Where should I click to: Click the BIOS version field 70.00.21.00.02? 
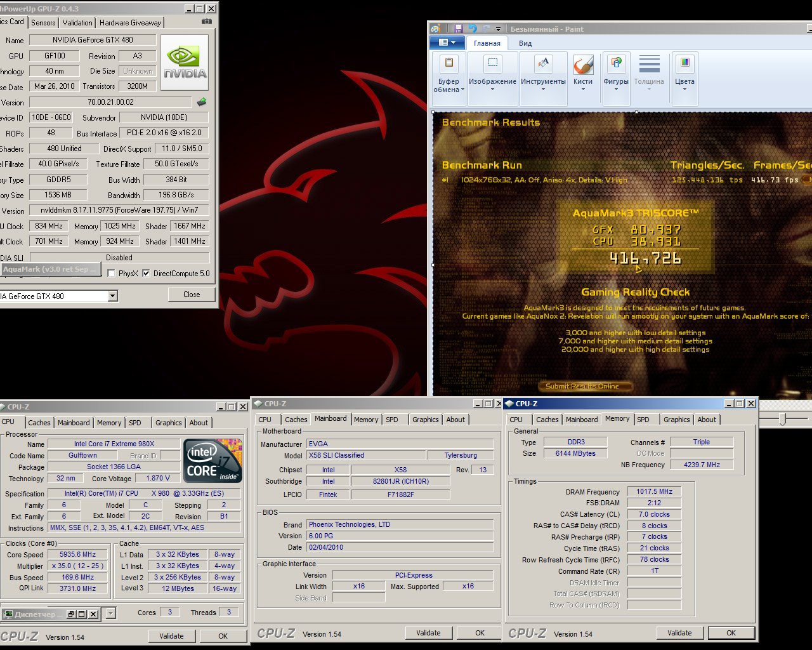click(110, 102)
